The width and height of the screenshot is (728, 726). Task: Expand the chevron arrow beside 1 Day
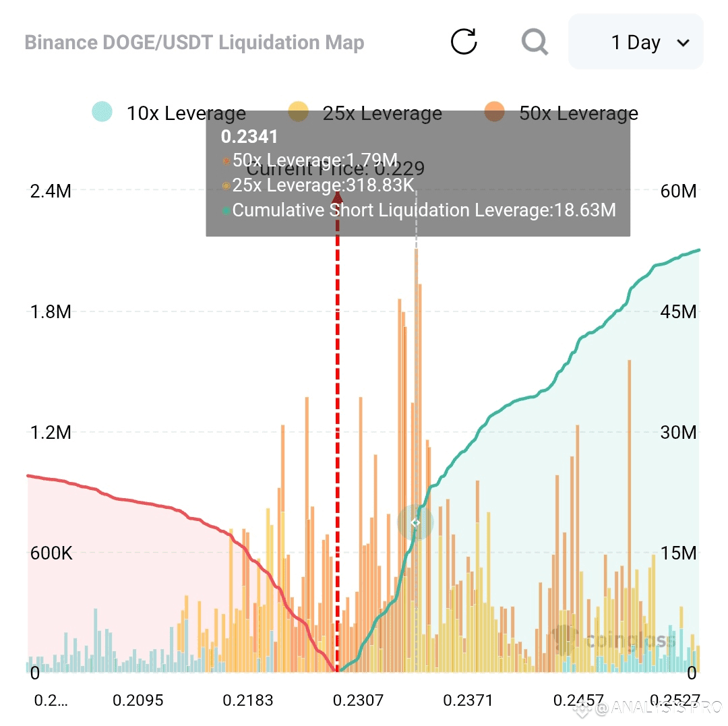pyautogui.click(x=683, y=43)
